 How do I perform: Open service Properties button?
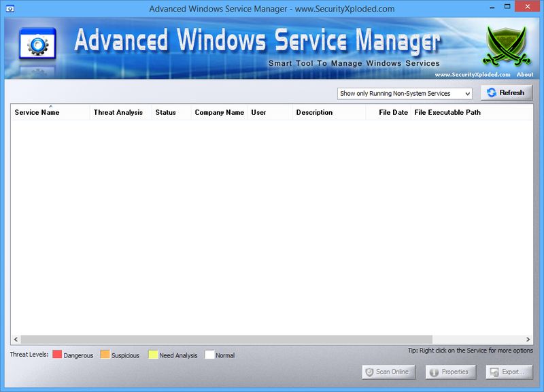point(451,372)
